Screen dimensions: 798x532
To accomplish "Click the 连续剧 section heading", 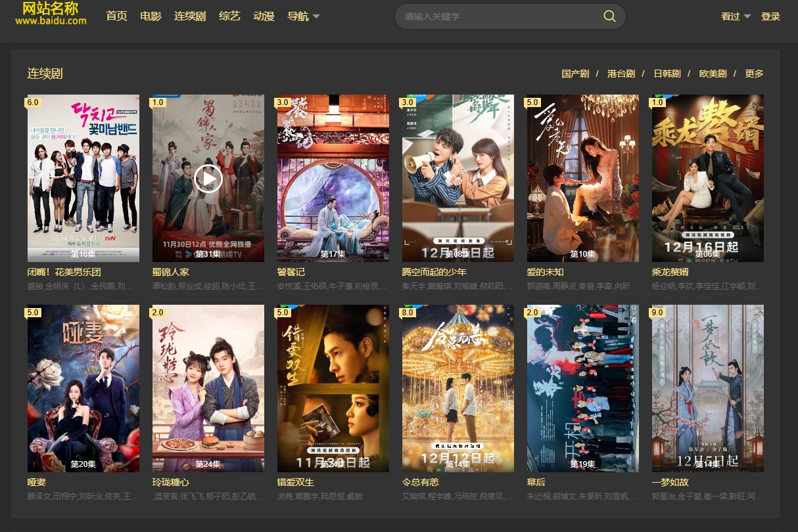I will click(x=45, y=74).
